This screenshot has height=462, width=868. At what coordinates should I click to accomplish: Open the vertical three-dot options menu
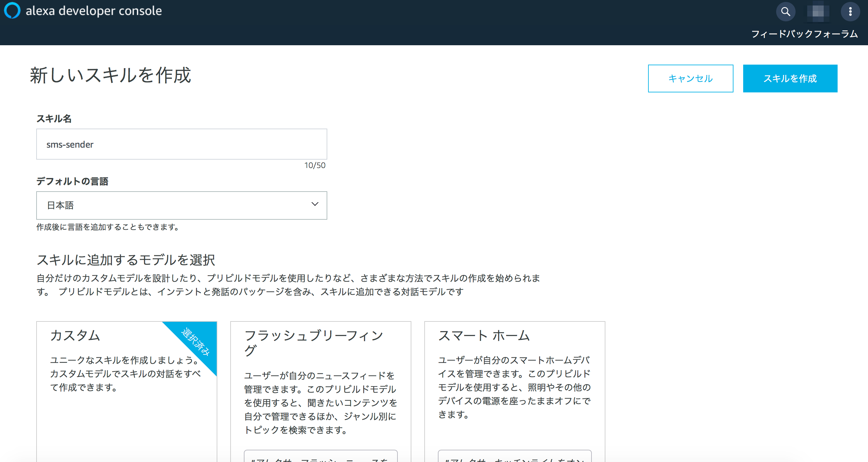[850, 12]
